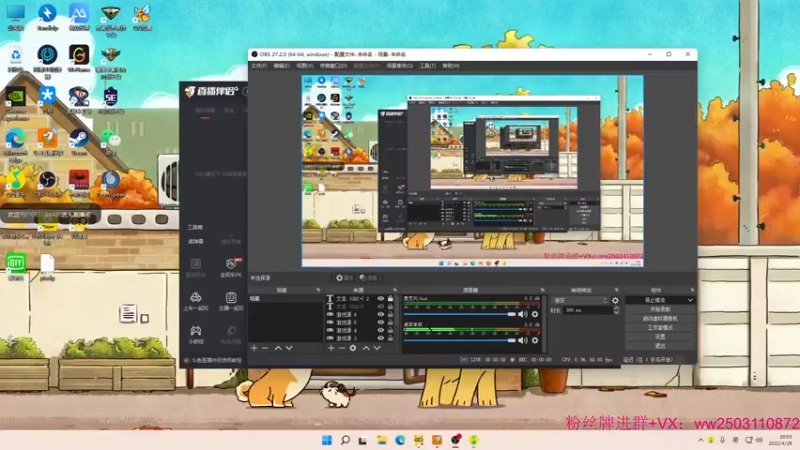The height and width of the screenshot is (450, 800).
Task: Open the Recycle Bin on desktop
Action: (15, 59)
